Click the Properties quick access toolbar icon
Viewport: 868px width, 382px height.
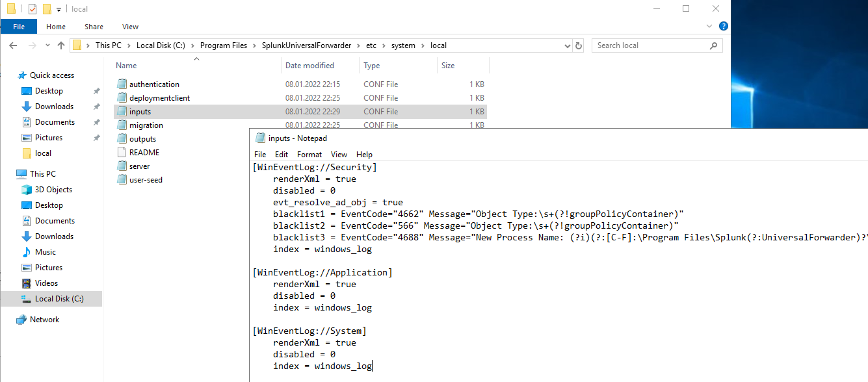(33, 9)
